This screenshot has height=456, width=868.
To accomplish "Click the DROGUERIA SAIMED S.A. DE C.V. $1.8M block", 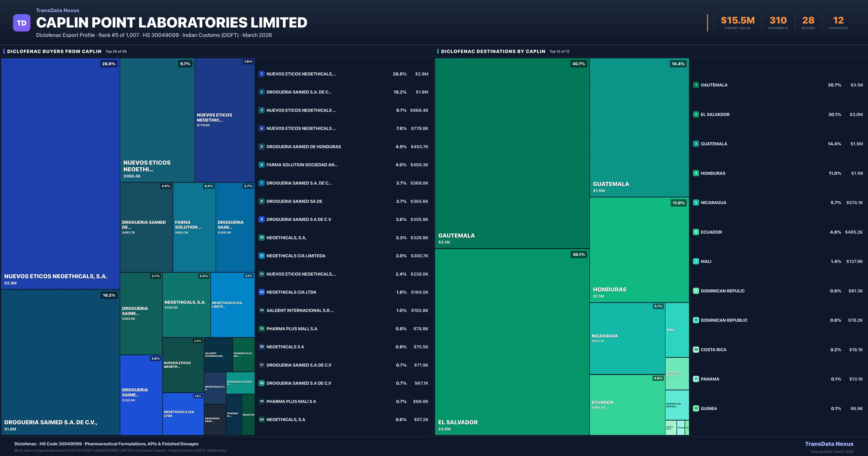I will [60, 363].
